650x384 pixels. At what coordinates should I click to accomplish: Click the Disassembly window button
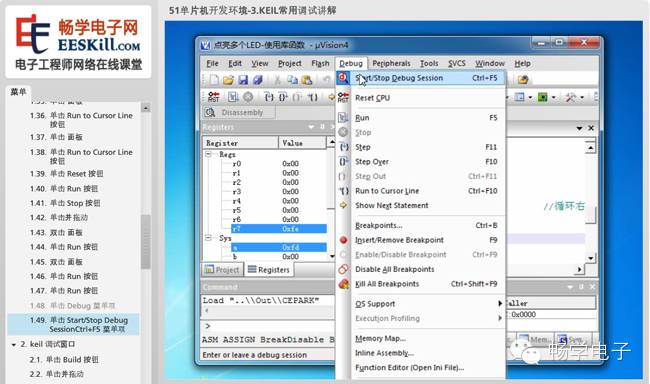[239, 112]
